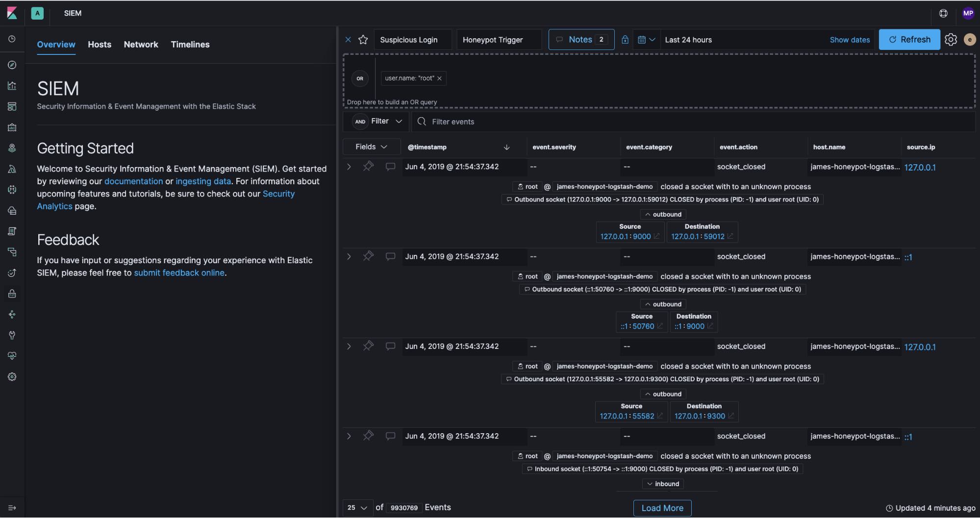This screenshot has height=518, width=980.
Task: Open the documentation link
Action: [133, 181]
